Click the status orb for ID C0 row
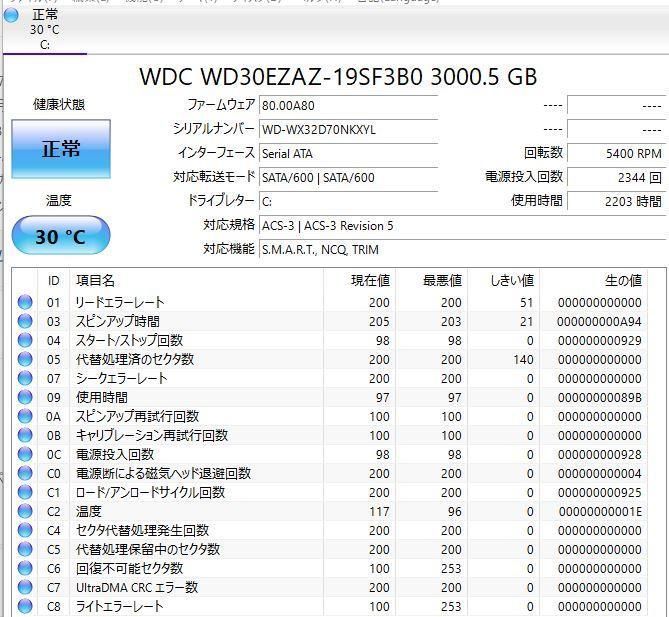This screenshot has width=669, height=617. [25, 473]
